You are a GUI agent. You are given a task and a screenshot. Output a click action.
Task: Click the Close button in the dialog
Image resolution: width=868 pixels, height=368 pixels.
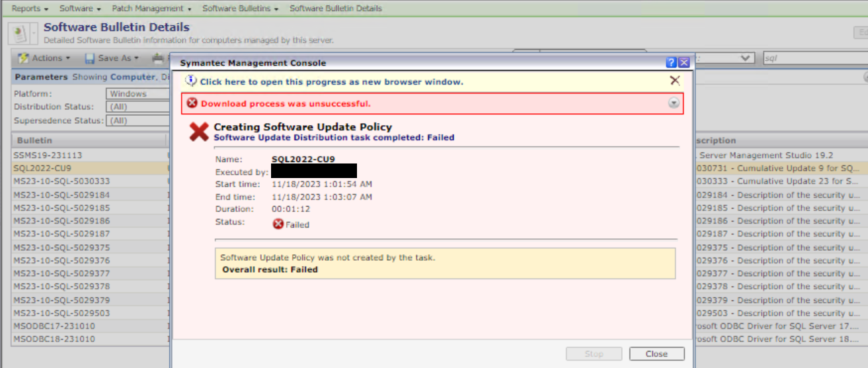click(656, 353)
